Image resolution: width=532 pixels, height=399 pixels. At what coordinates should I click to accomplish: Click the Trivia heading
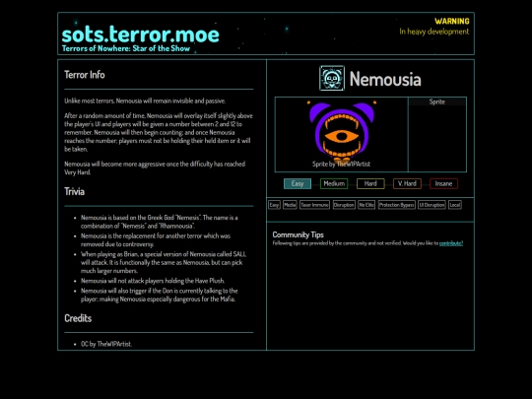[x=74, y=191]
